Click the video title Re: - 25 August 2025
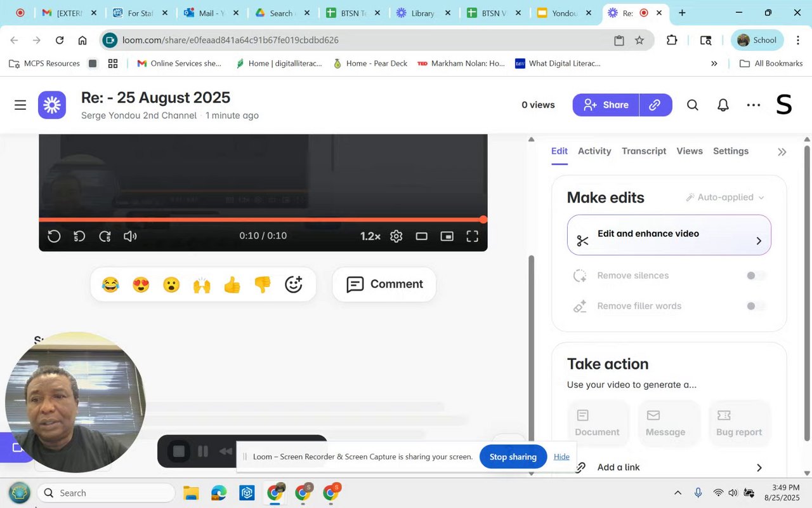This screenshot has width=812, height=508. 155,97
